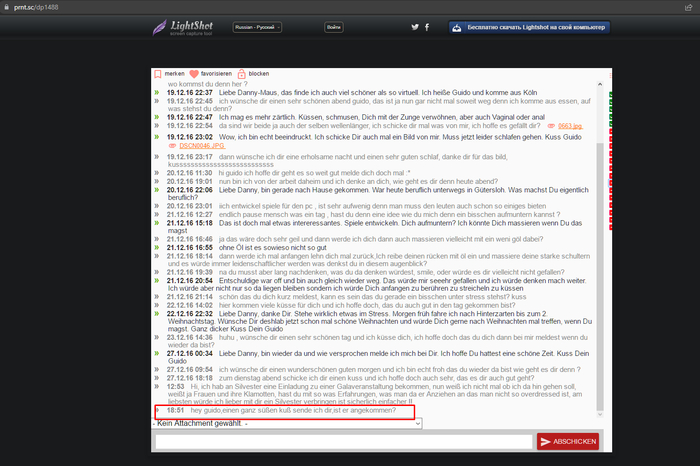Click the timestamp 21.12.16 20:54
Image resolution: width=700 pixels, height=466 pixels.
(190, 280)
